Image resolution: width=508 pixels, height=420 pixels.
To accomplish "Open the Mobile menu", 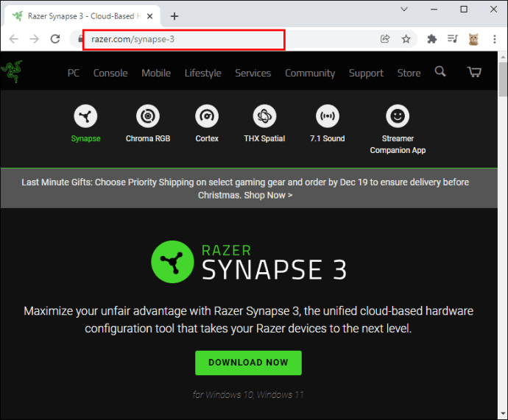I will 156,73.
